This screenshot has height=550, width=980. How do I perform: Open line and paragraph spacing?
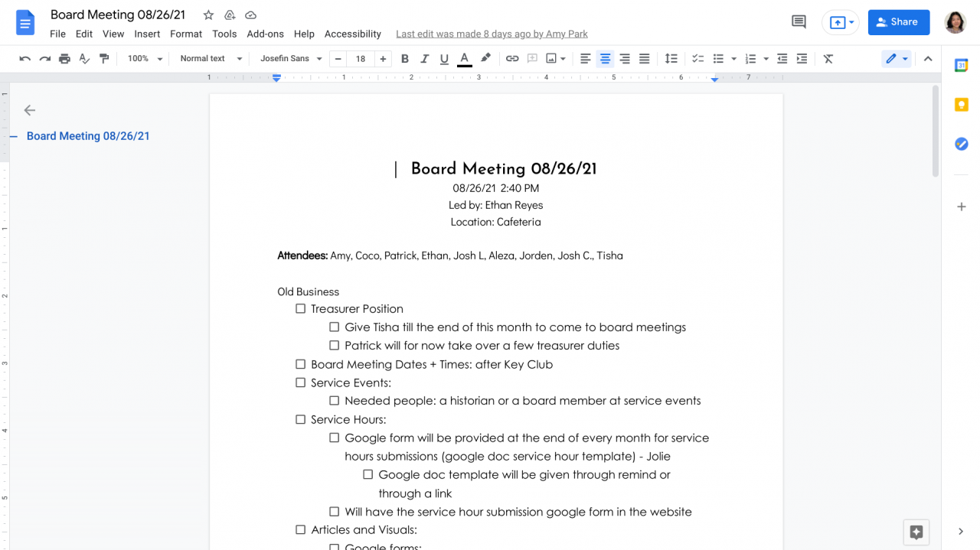click(671, 59)
